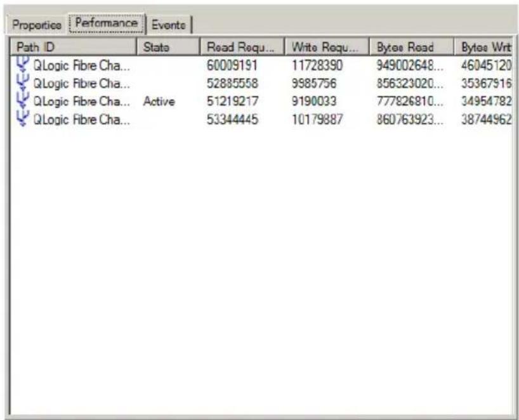This screenshot has width=519, height=420.
Task: Click read requests value 52885558
Action: [x=232, y=83]
